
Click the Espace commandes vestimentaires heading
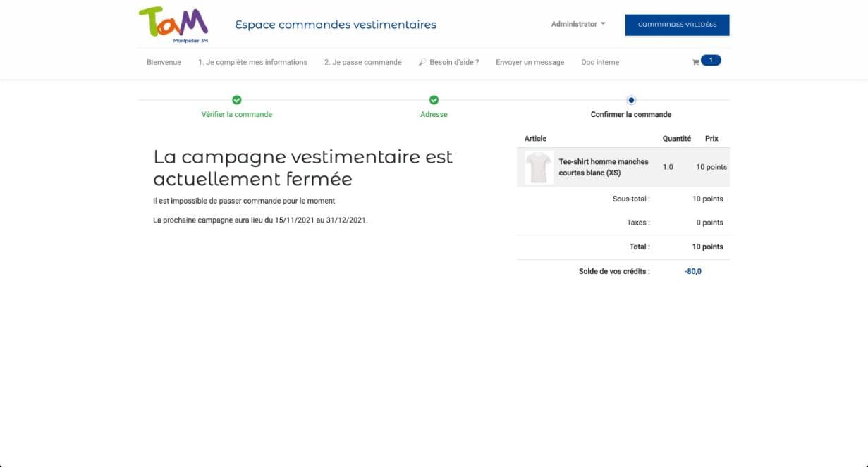pyautogui.click(x=335, y=24)
